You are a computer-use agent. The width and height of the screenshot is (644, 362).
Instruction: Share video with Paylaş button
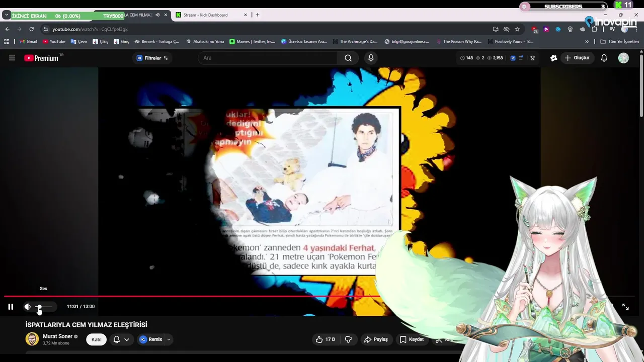(376, 339)
